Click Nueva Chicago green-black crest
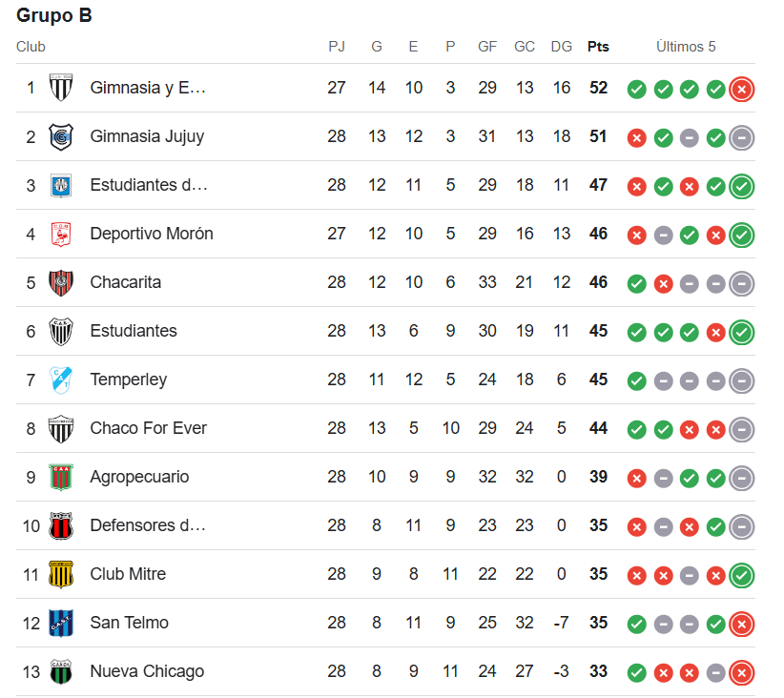784x698 pixels. 61,671
